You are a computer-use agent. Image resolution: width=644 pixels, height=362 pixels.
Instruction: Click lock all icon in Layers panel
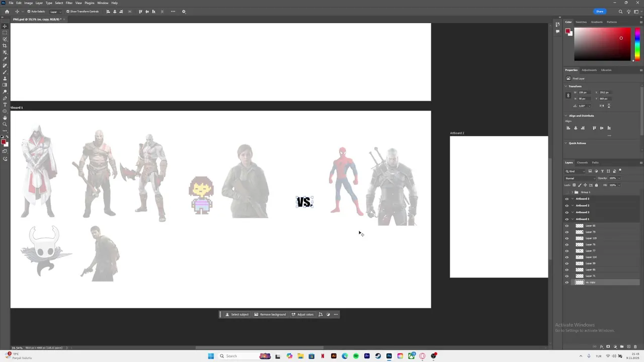click(596, 185)
